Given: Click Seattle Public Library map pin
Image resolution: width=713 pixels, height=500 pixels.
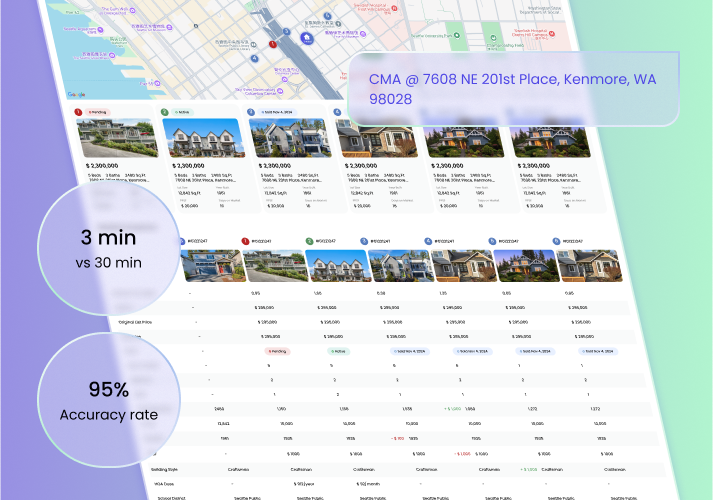Looking at the screenshot, I should click(254, 45).
